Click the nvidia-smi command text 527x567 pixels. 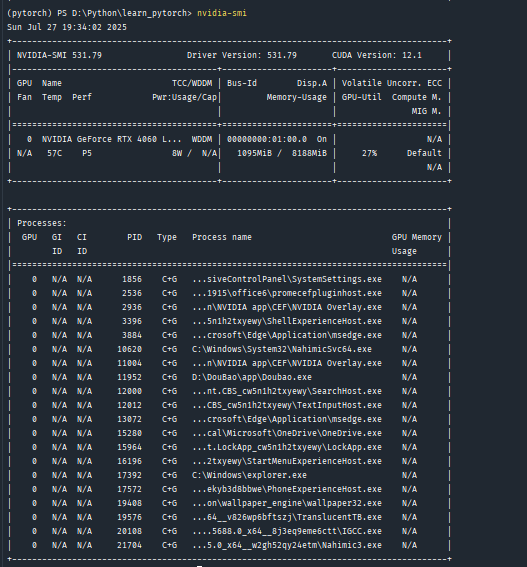coord(222,13)
